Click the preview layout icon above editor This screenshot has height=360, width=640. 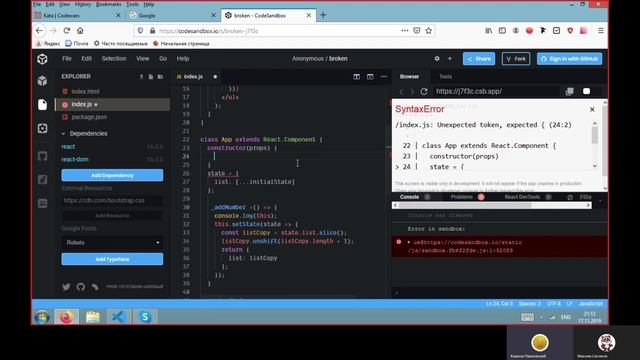[370, 77]
